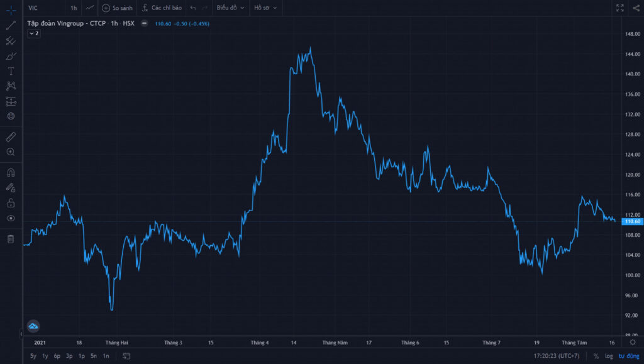Viewport: 644px width, 364px height.
Task: Enter fullscreen mode icon
Action: [620, 8]
